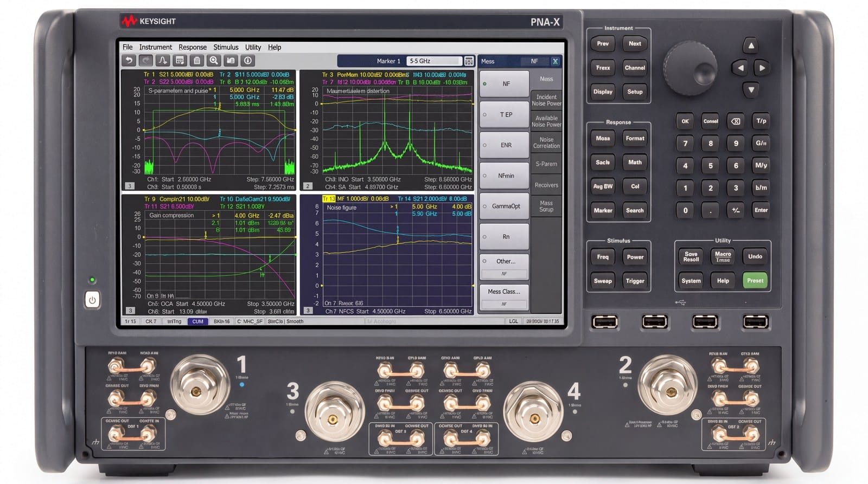Select the ENR radio softkey
868x484 pixels.
[504, 145]
